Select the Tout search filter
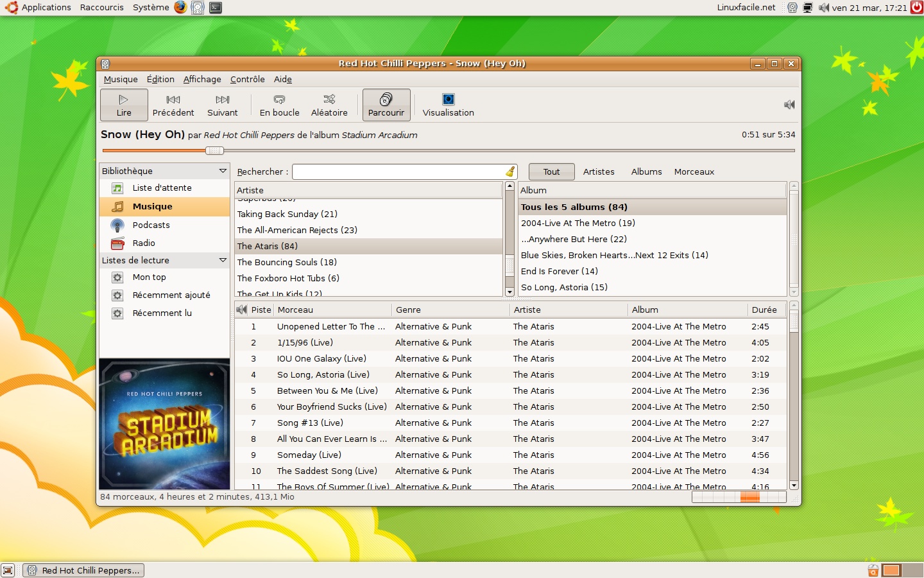Screen dimensions: 924x578 551,171
